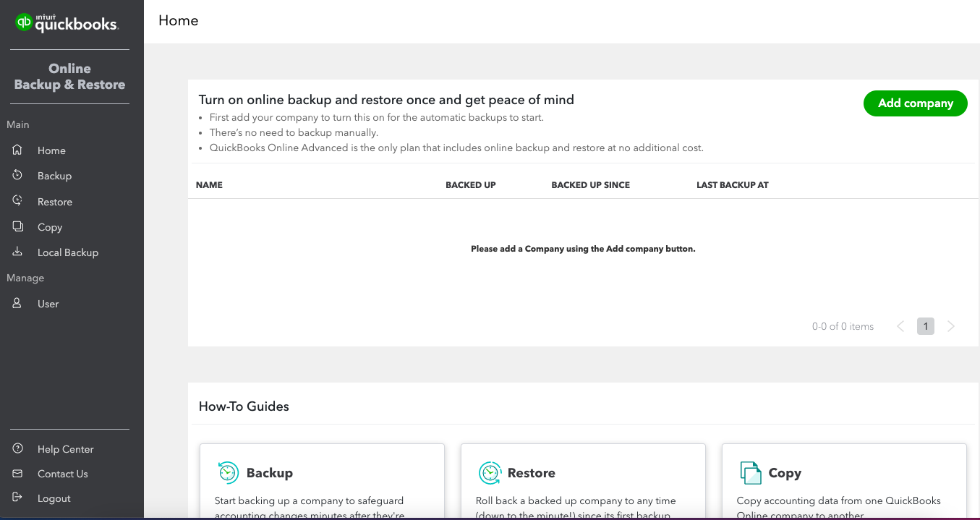Go to next page arrow in pagination
Screen dimensions: 980x520
click(x=951, y=326)
